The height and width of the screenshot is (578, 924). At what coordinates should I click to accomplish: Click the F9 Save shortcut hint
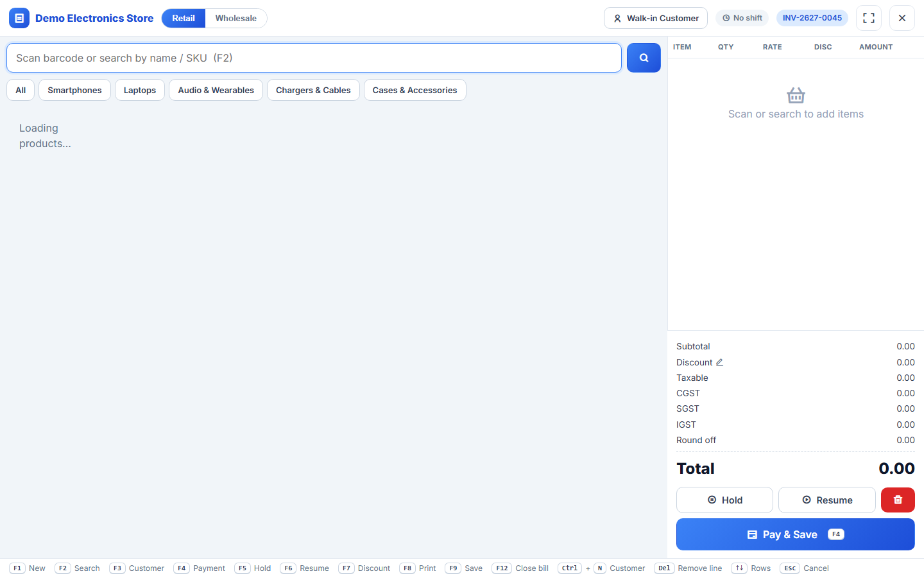coord(464,568)
